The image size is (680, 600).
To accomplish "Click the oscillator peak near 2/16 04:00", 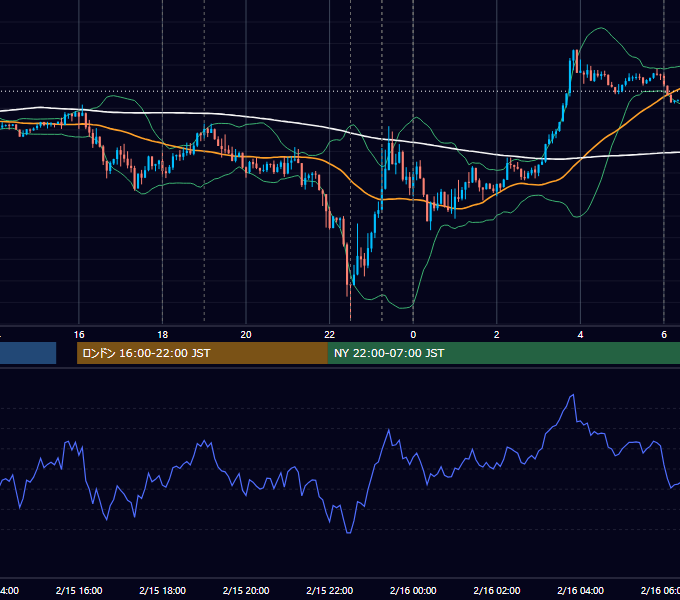I will pos(573,395).
